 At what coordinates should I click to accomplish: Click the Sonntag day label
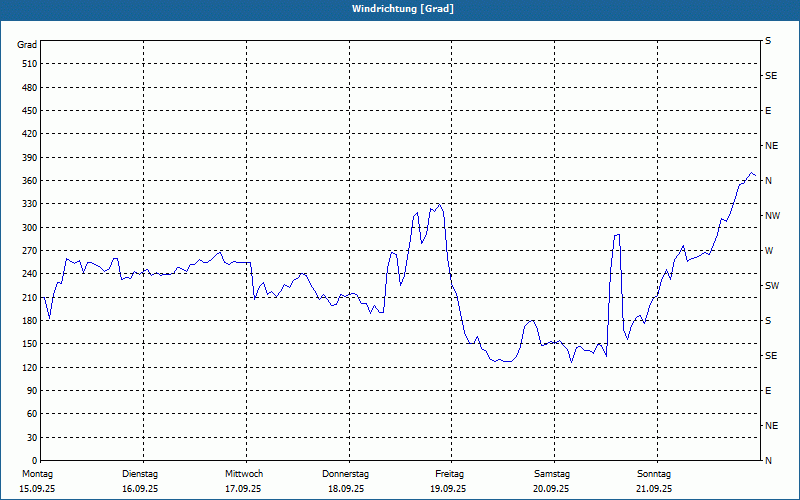pos(654,474)
